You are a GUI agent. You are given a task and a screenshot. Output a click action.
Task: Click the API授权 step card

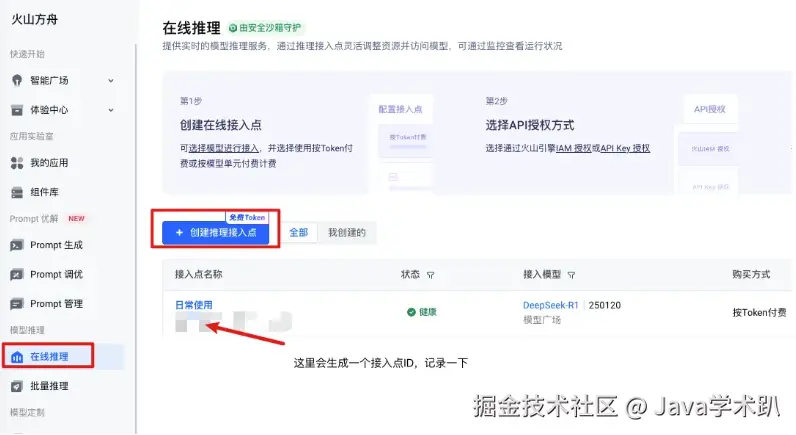pyautogui.click(x=710, y=109)
